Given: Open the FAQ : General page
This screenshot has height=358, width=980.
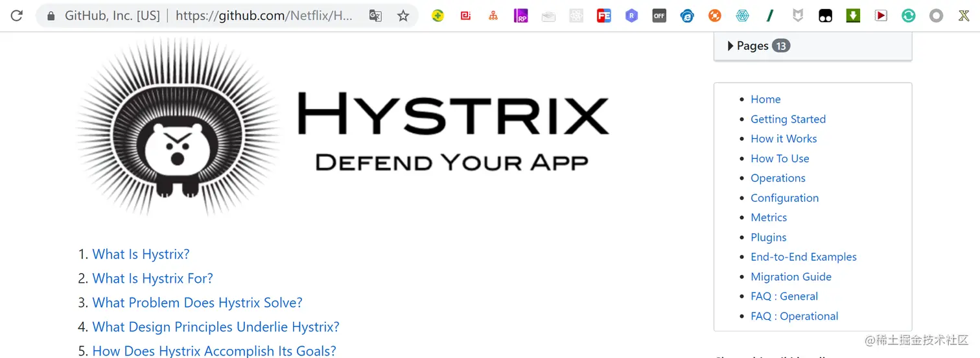Looking at the screenshot, I should (x=784, y=296).
